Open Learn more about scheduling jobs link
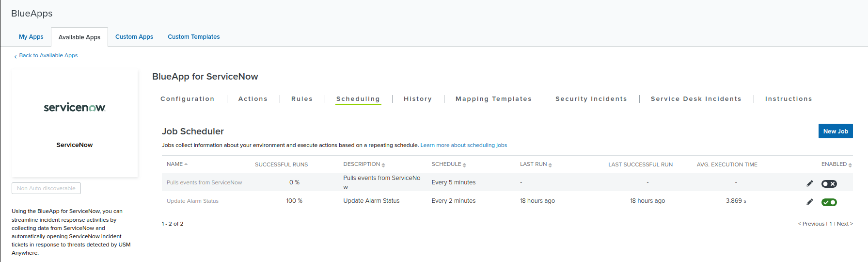868x262 pixels. (464, 145)
